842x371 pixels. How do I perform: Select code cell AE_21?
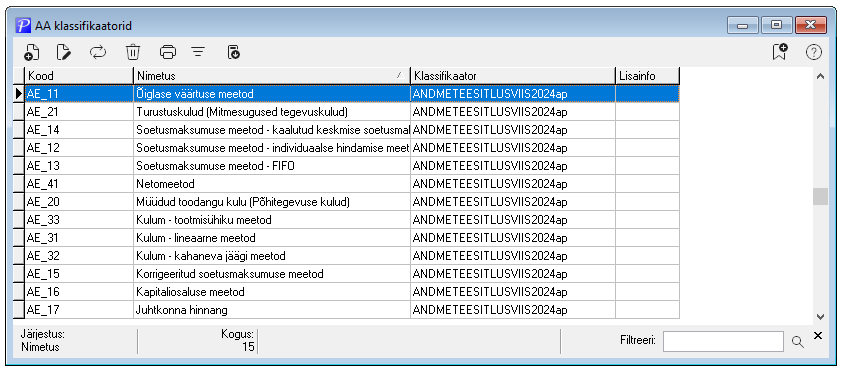pos(79,112)
